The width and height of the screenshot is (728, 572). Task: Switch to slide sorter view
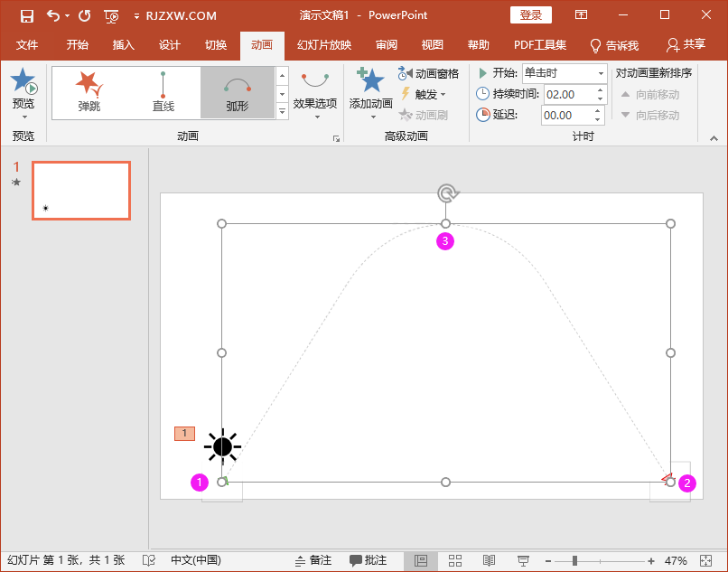(x=455, y=561)
